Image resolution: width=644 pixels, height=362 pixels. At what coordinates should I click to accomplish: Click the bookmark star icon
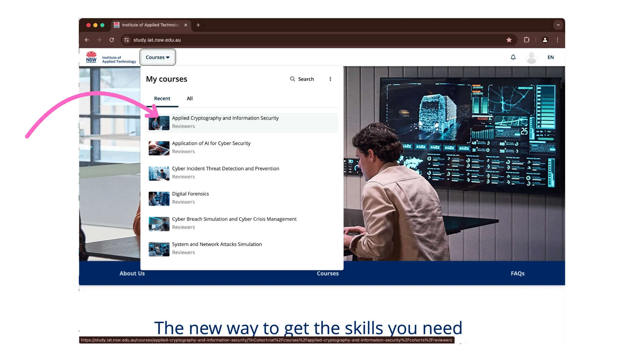[x=509, y=40]
